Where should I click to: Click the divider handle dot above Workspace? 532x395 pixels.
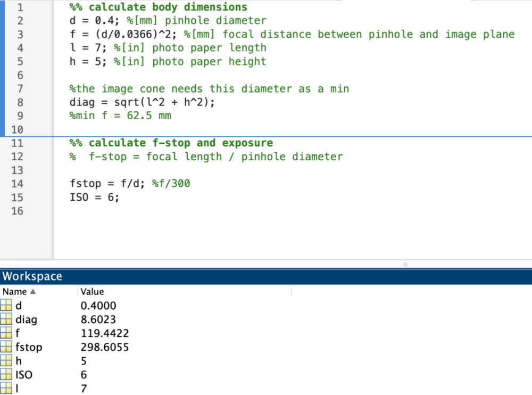405,264
